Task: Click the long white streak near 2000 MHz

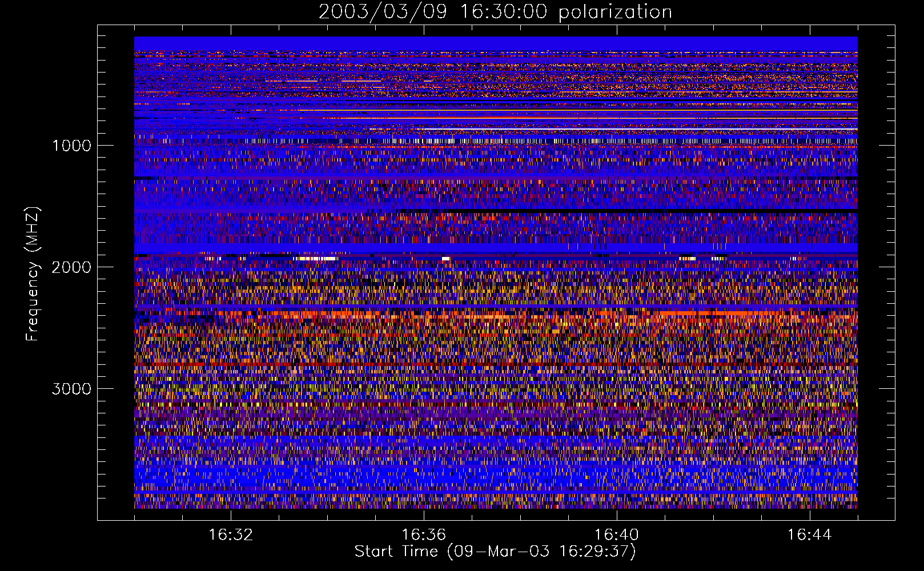Action: pos(314,259)
